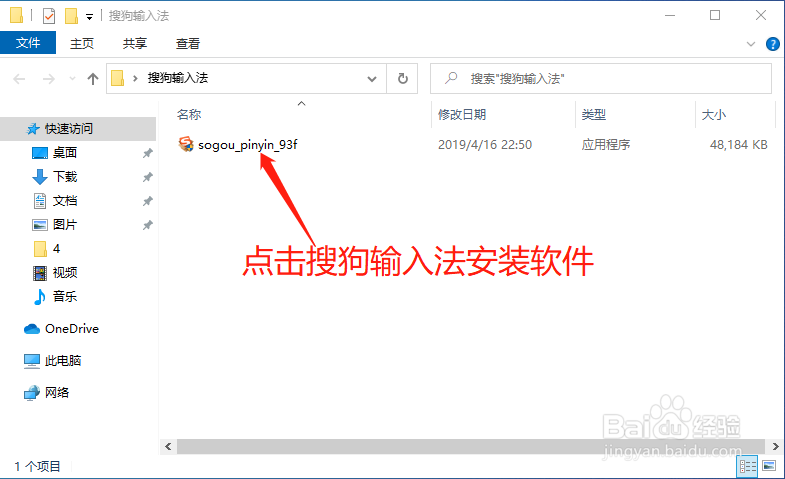Open Quick Access Toolbar customize dropdown

pos(89,17)
